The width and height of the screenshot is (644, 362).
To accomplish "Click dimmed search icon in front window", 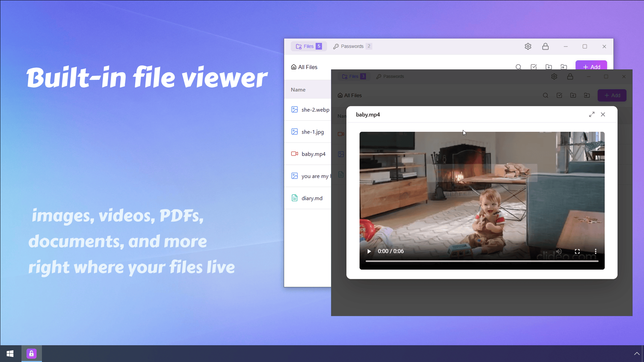I will point(545,96).
